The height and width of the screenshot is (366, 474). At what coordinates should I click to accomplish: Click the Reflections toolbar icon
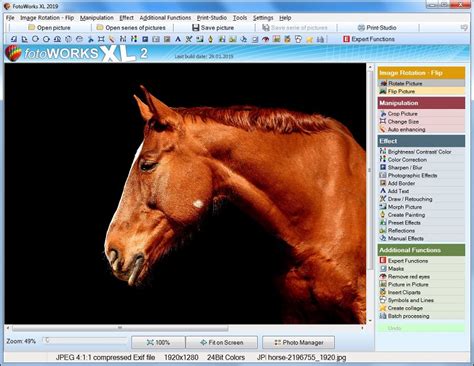point(233,39)
